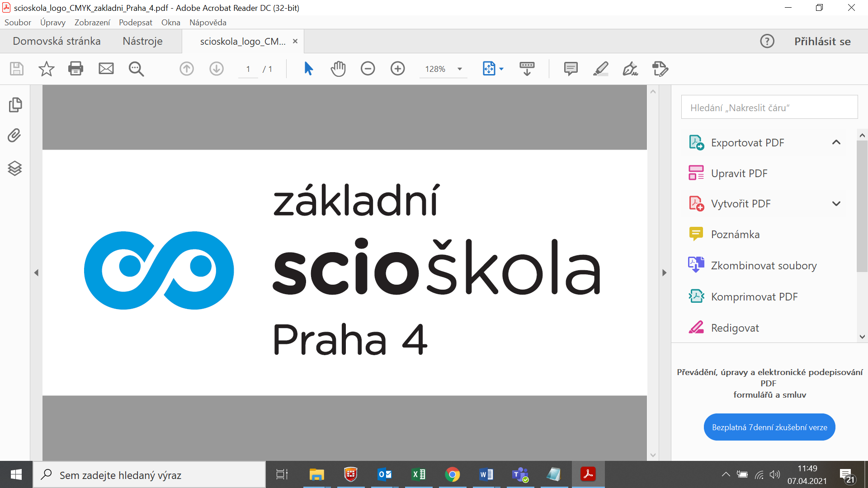This screenshot has width=868, height=488.
Task: Zoom out with the minus icon
Action: (x=368, y=69)
